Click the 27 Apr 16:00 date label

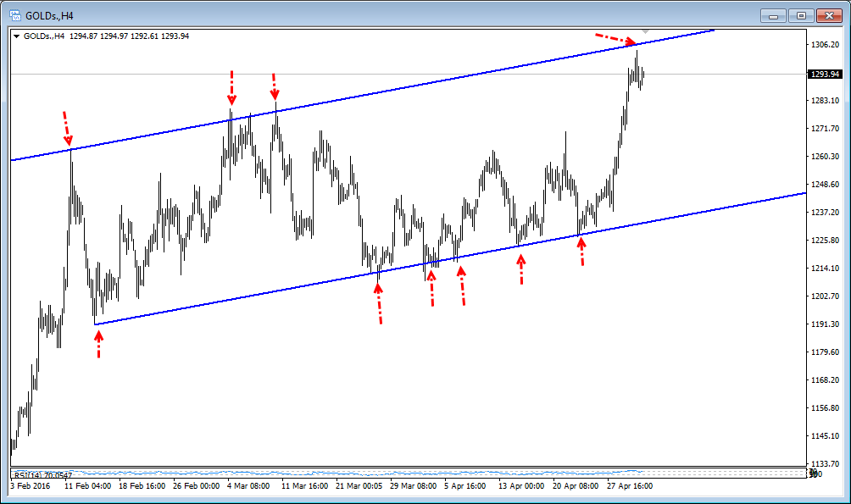[x=629, y=487]
